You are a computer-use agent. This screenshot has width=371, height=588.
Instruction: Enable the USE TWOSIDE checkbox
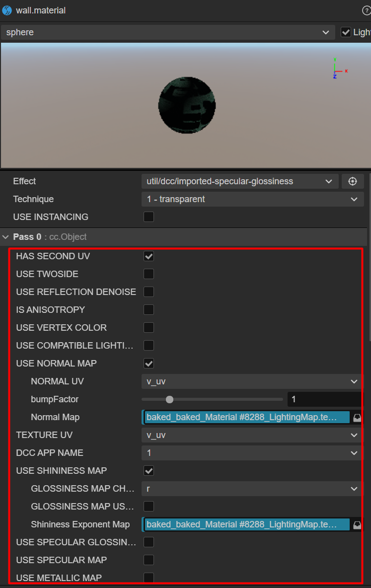click(148, 274)
